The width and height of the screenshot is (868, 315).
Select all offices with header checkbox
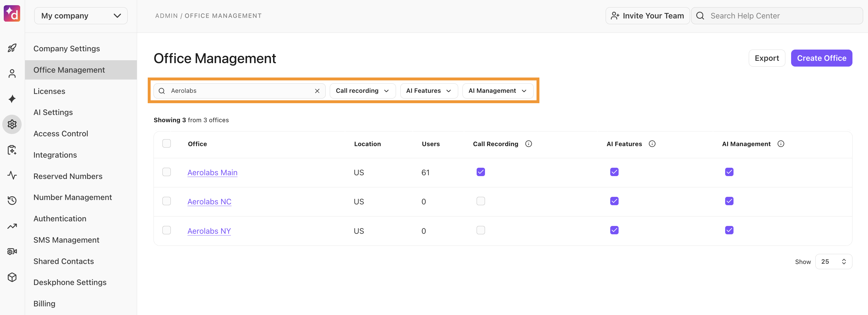[x=166, y=143]
